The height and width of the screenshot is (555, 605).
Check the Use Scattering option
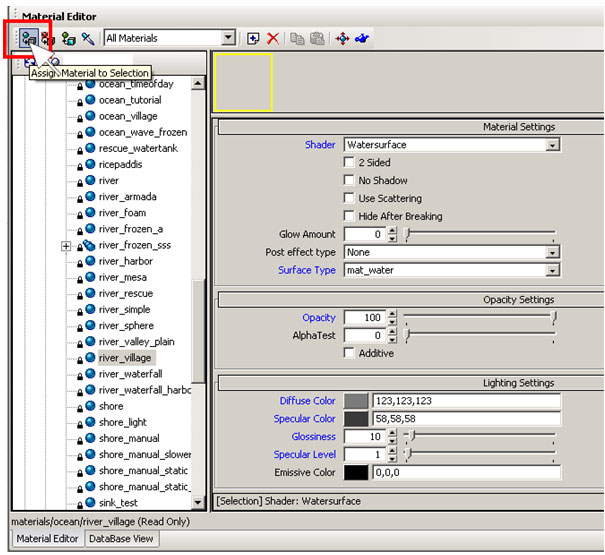pyautogui.click(x=349, y=198)
